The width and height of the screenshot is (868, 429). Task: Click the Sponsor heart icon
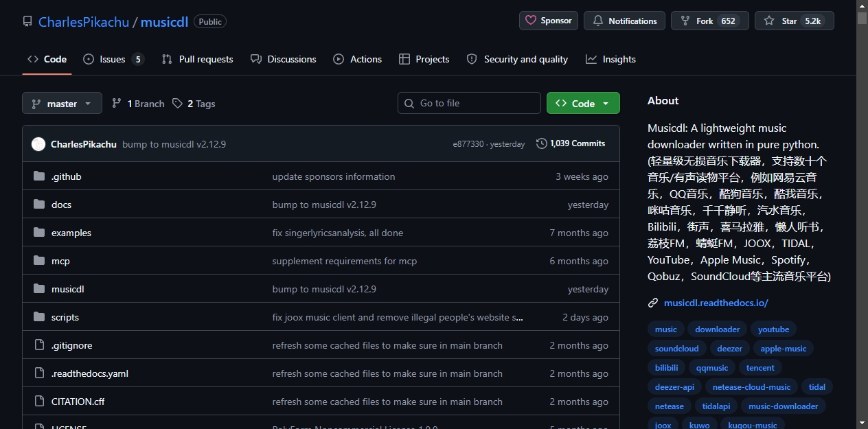531,21
